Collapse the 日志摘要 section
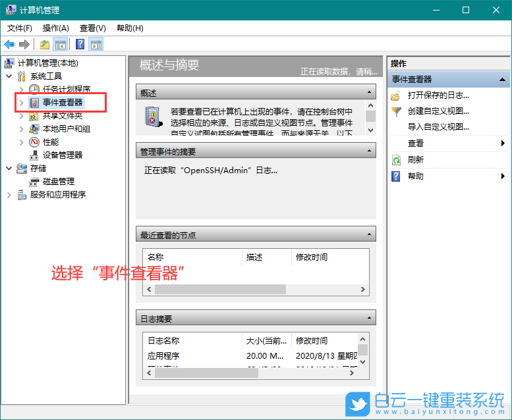Viewport: 512px width, 420px height. (369, 317)
